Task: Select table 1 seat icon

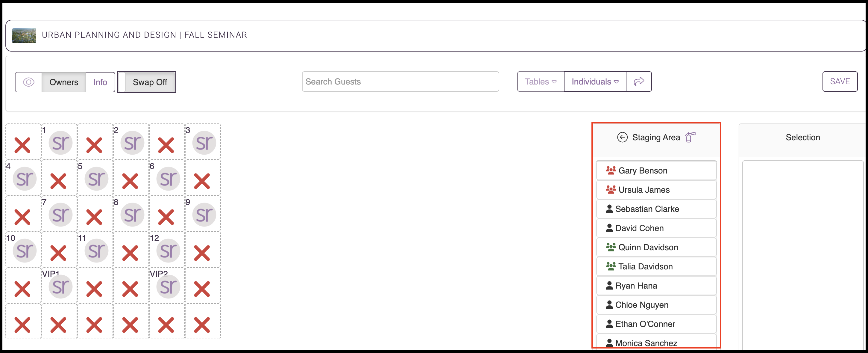Action: pyautogui.click(x=61, y=143)
